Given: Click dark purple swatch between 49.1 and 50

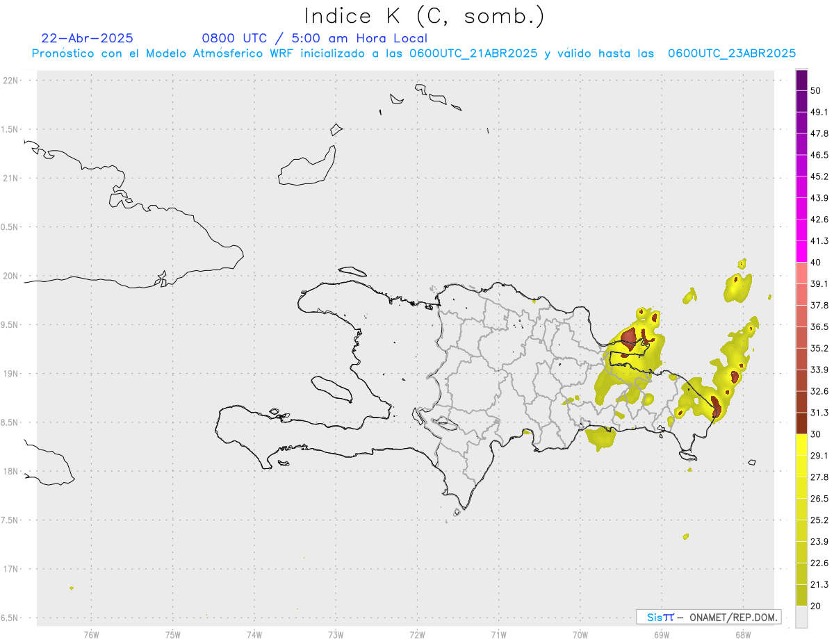Looking at the screenshot, I should (x=801, y=101).
